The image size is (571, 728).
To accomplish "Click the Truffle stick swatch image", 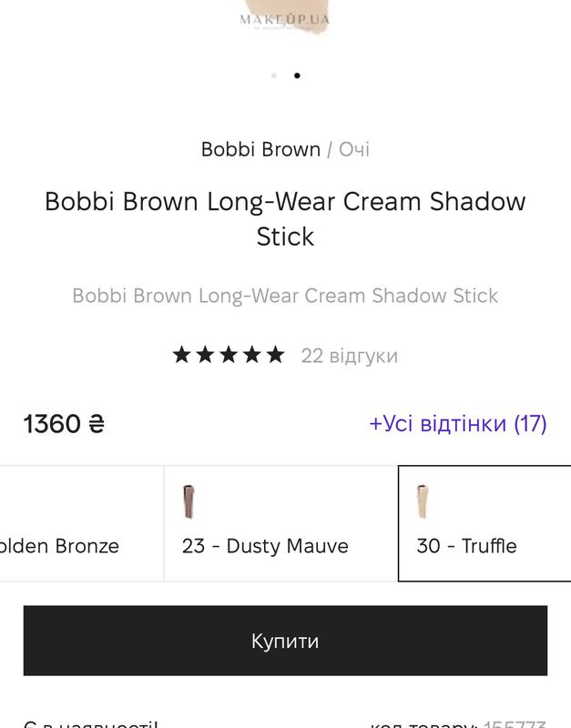I will 423,501.
